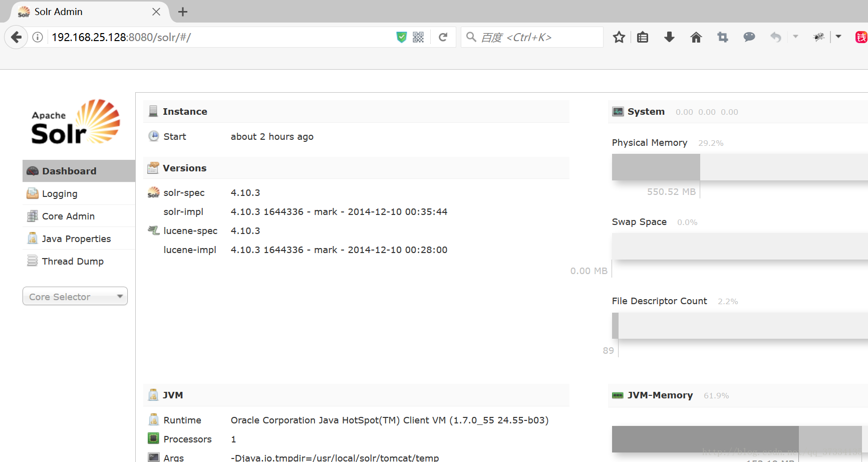Expand the dropdown arrow beside undo icon
The height and width of the screenshot is (462, 868).
point(795,37)
